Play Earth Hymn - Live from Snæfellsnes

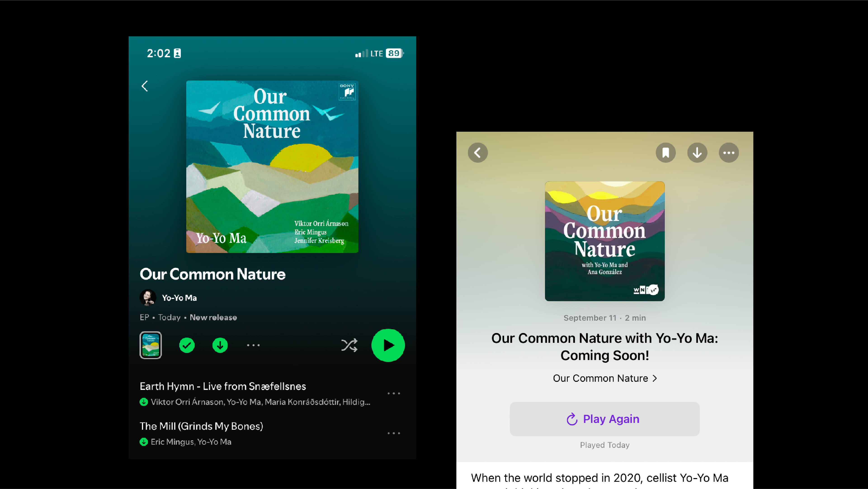point(223,386)
